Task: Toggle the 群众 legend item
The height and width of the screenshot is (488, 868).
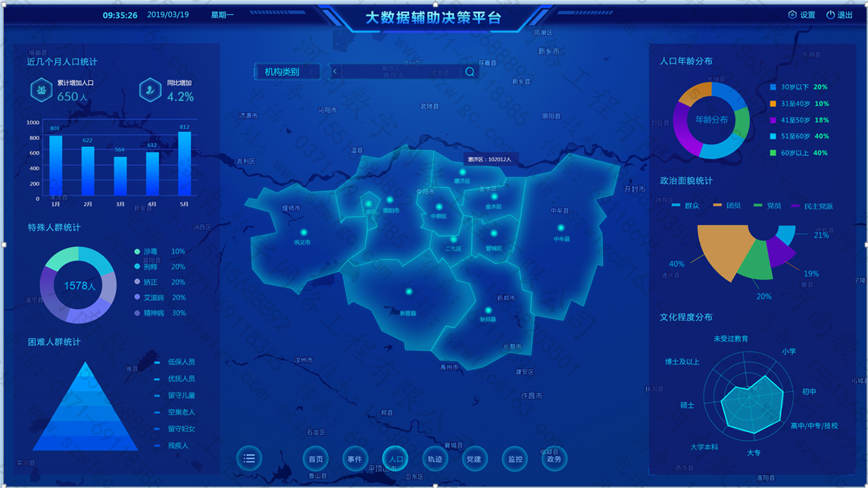Action: [685, 205]
